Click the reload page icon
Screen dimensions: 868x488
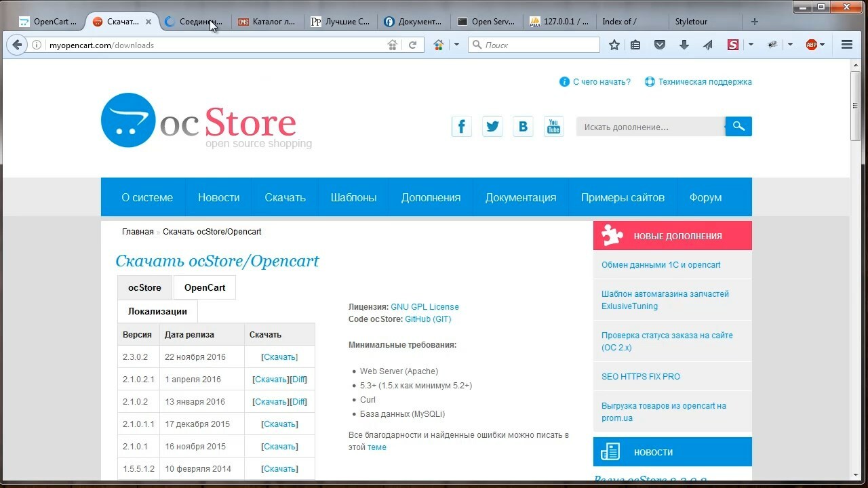tap(412, 45)
